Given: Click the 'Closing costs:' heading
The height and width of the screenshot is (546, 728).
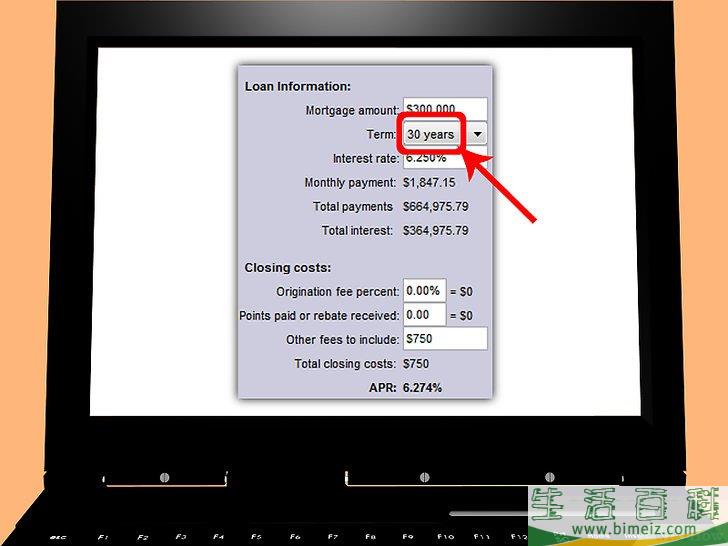Looking at the screenshot, I should point(288,268).
